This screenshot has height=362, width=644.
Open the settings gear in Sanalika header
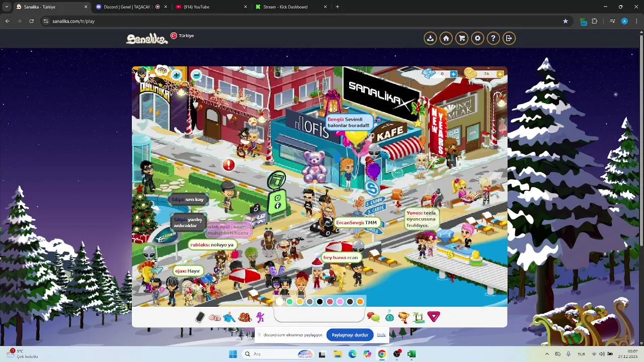(477, 38)
